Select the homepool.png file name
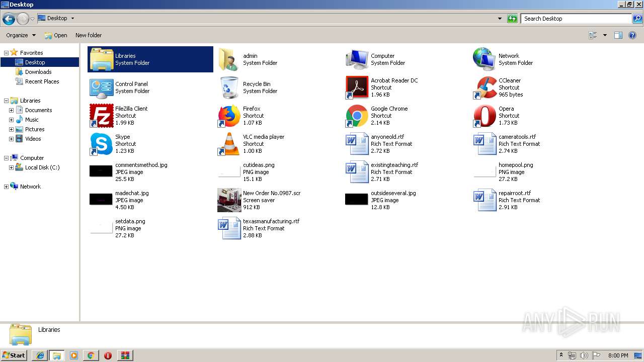The image size is (644, 362). (516, 165)
